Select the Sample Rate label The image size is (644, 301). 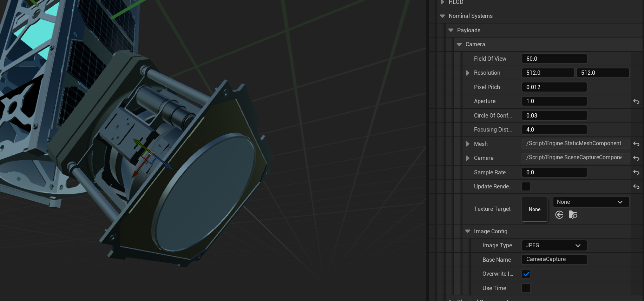[489, 172]
